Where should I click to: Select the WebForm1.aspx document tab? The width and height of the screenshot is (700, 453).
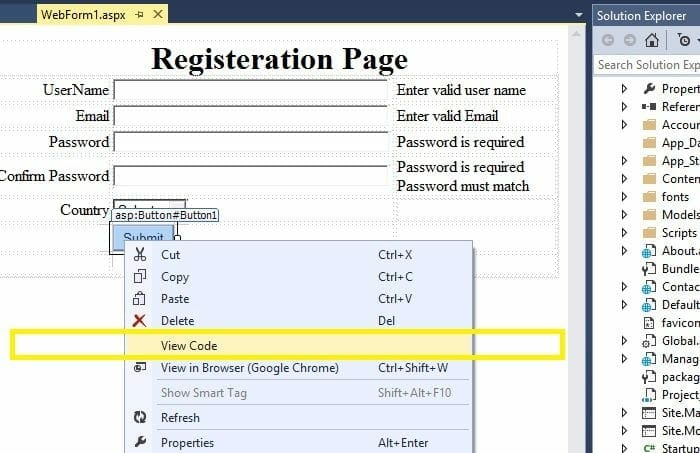83,14
